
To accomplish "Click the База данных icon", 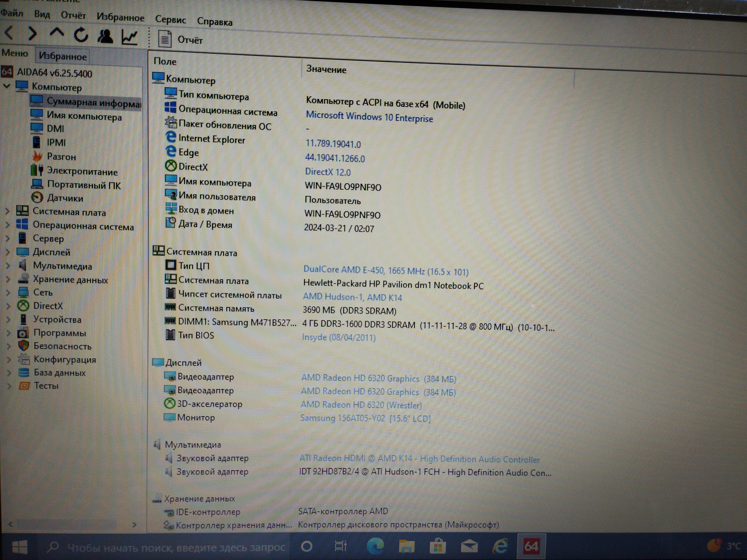I will [x=24, y=373].
